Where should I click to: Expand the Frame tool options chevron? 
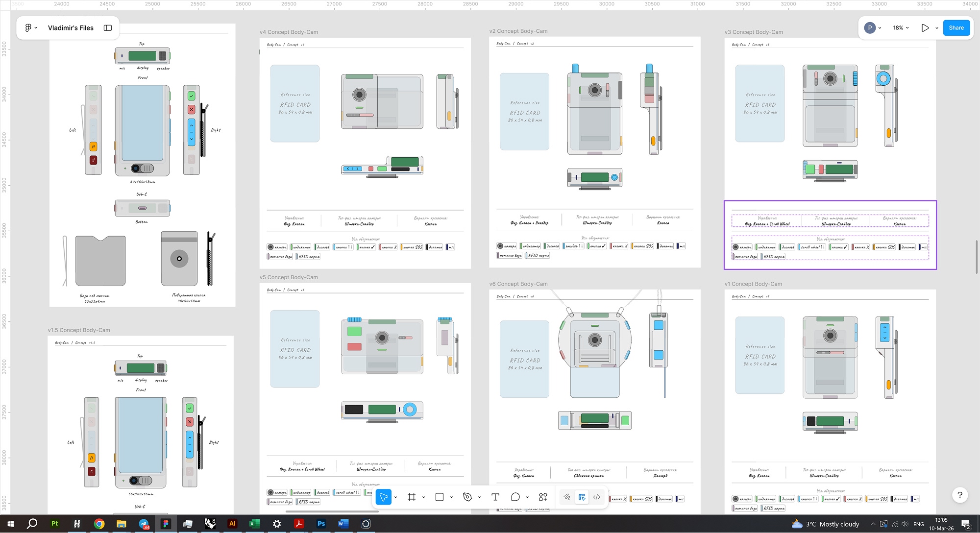coord(423,497)
